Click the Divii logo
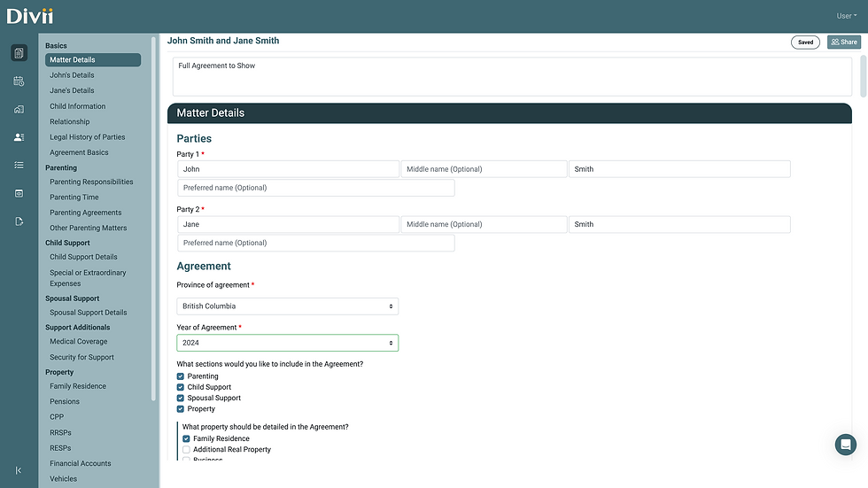868x488 pixels. (x=30, y=16)
